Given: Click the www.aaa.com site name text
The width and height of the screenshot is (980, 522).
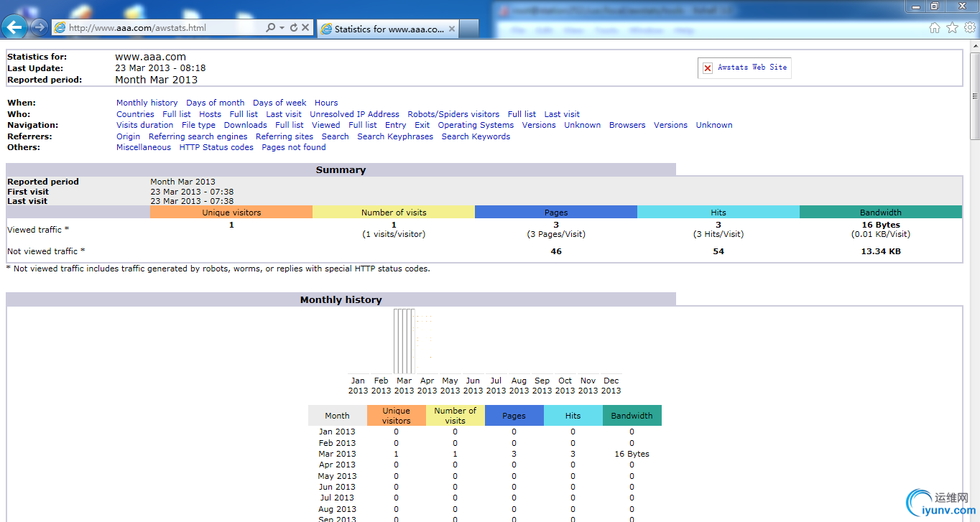Looking at the screenshot, I should point(150,57).
